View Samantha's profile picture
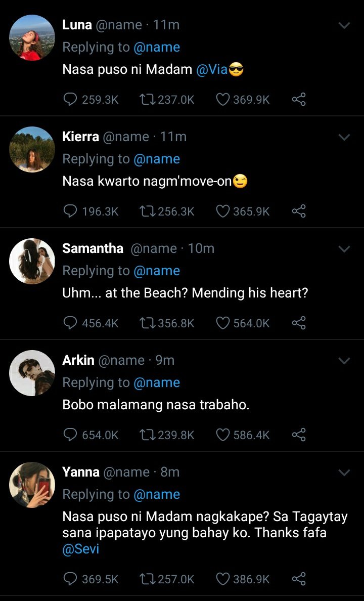364x601 pixels. pos(32,261)
